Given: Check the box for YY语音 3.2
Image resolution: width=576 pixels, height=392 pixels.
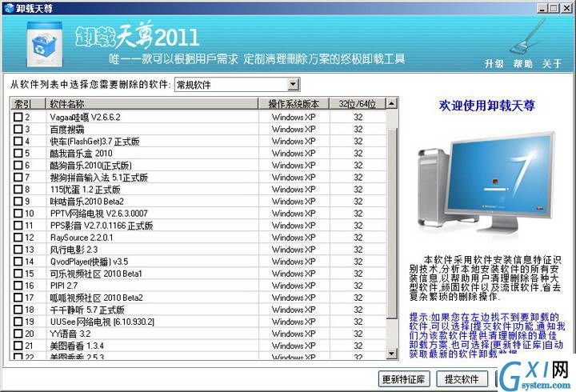Looking at the screenshot, I should pos(18,334).
